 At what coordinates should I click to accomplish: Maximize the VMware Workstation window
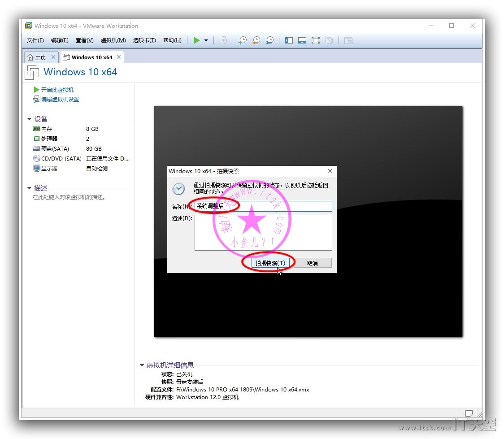pyautogui.click(x=452, y=26)
